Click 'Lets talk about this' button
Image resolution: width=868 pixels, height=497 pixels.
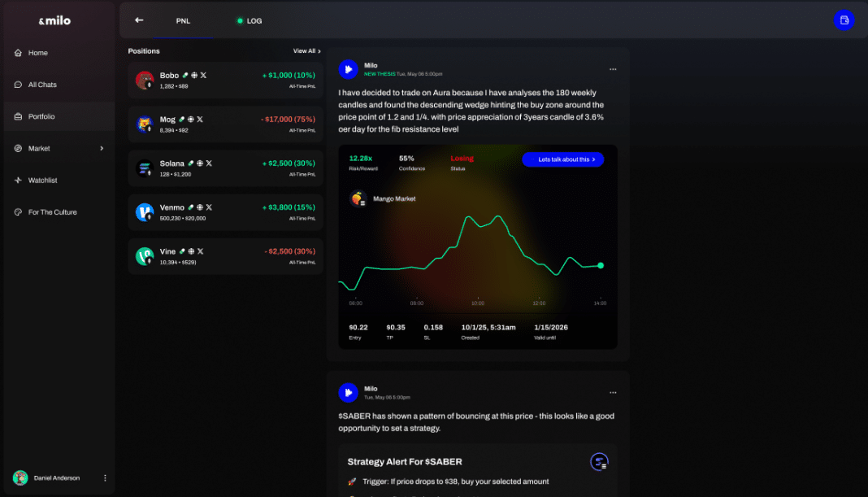pyautogui.click(x=562, y=159)
